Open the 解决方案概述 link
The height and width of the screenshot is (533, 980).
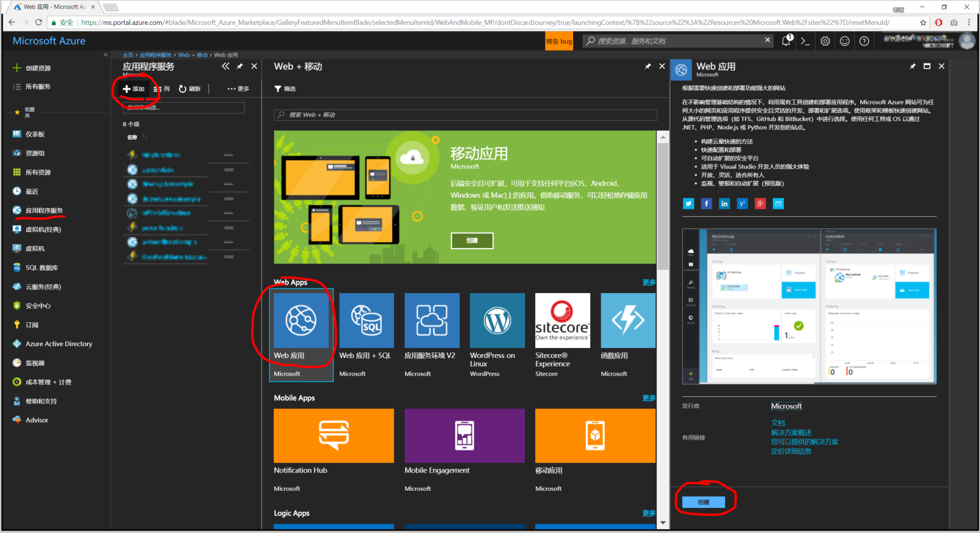[791, 432]
